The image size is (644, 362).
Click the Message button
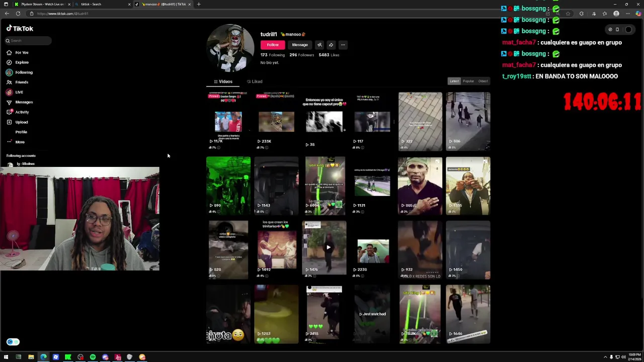(x=300, y=45)
